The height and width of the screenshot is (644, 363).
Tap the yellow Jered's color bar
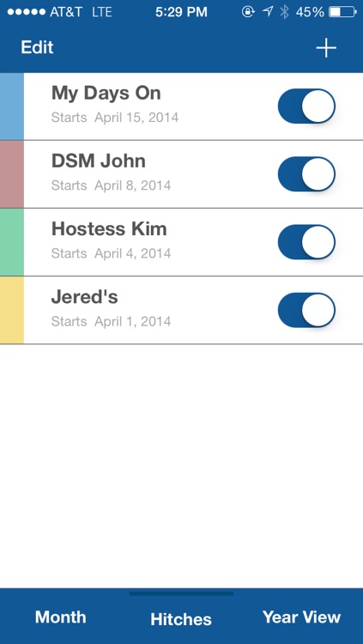[12, 310]
